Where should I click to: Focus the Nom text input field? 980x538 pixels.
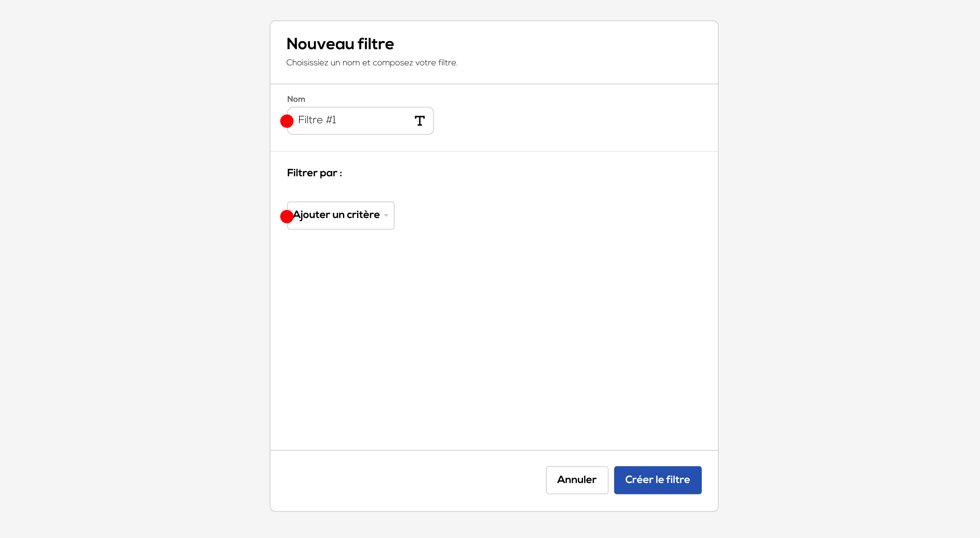coord(354,120)
